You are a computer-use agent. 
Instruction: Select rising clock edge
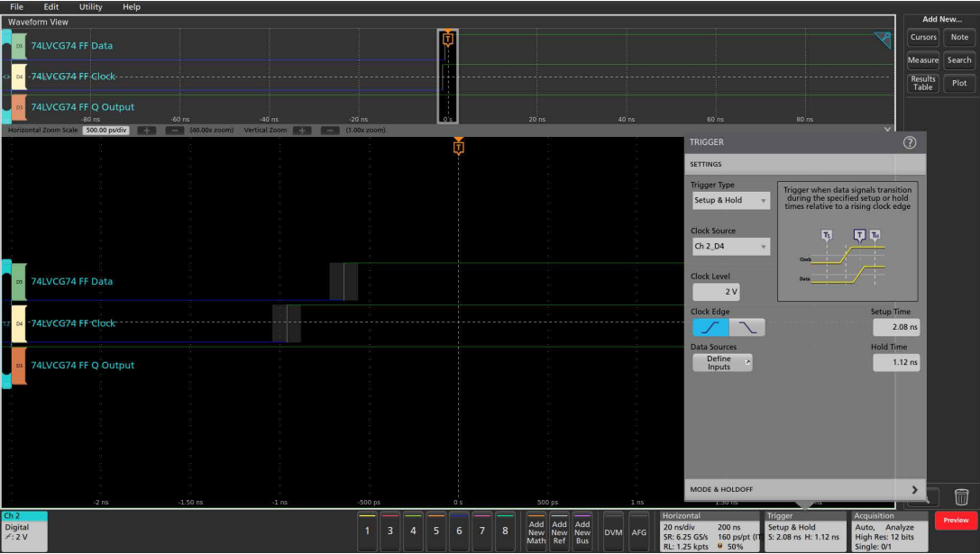click(710, 327)
